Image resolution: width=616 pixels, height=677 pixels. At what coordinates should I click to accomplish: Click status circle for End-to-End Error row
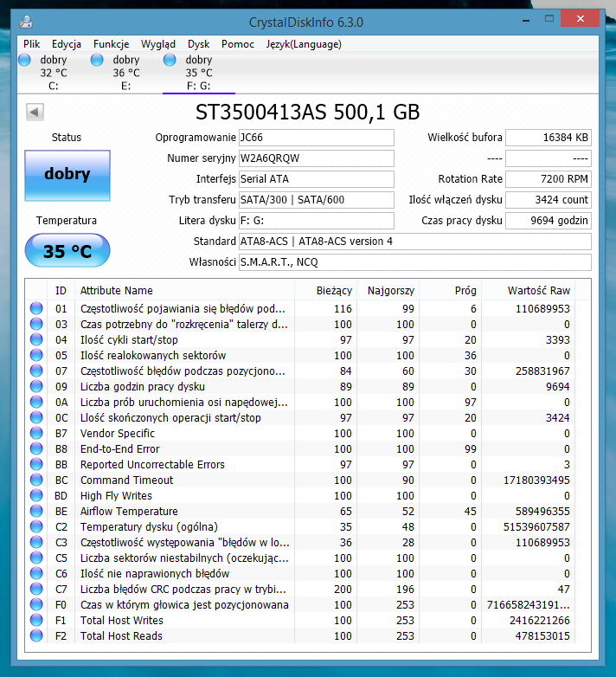[36, 448]
